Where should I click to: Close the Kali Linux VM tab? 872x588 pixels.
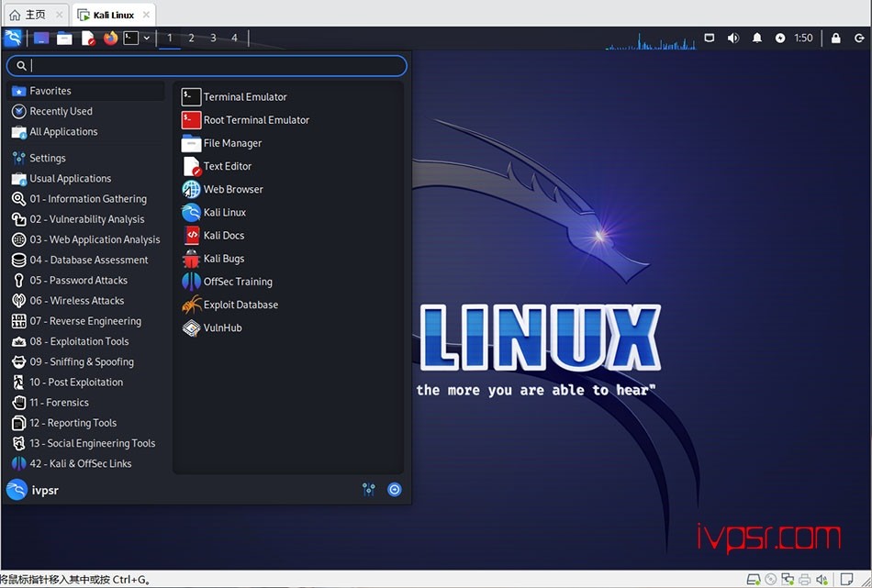[146, 15]
